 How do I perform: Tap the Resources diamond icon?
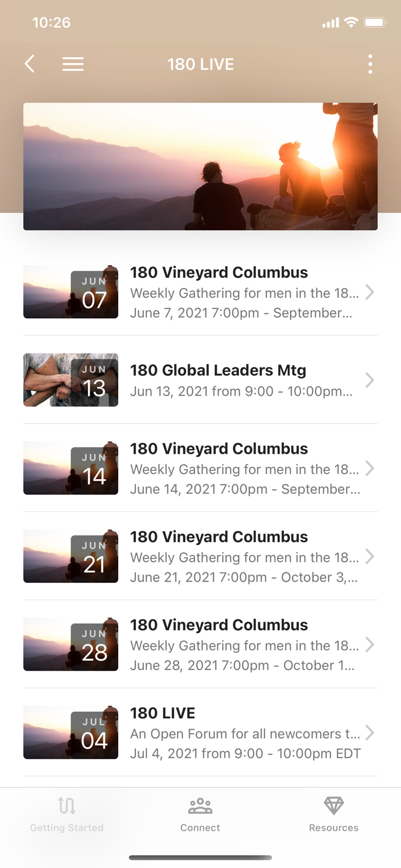[x=334, y=805]
